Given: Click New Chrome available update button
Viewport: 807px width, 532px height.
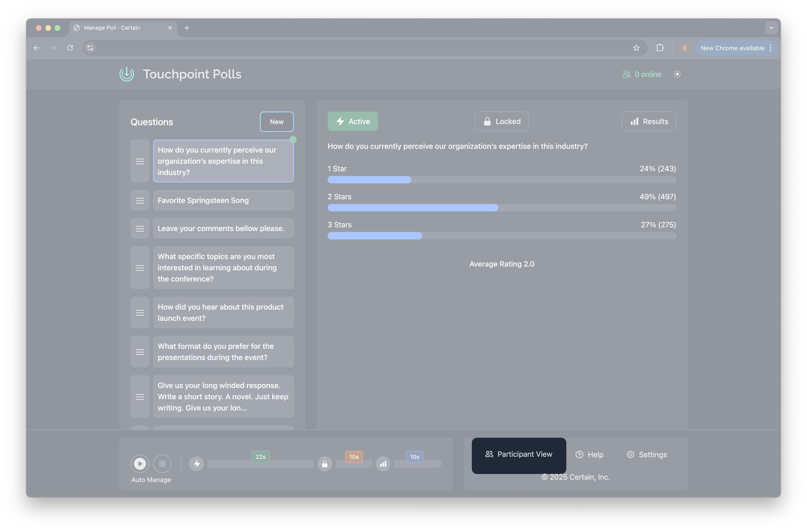Looking at the screenshot, I should [732, 48].
